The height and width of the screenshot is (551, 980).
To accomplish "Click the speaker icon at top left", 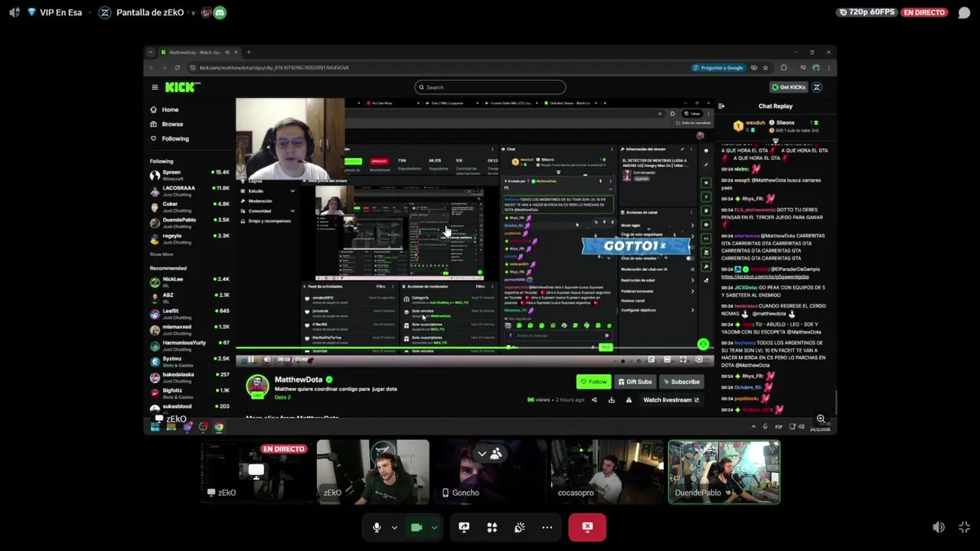I will (x=15, y=12).
